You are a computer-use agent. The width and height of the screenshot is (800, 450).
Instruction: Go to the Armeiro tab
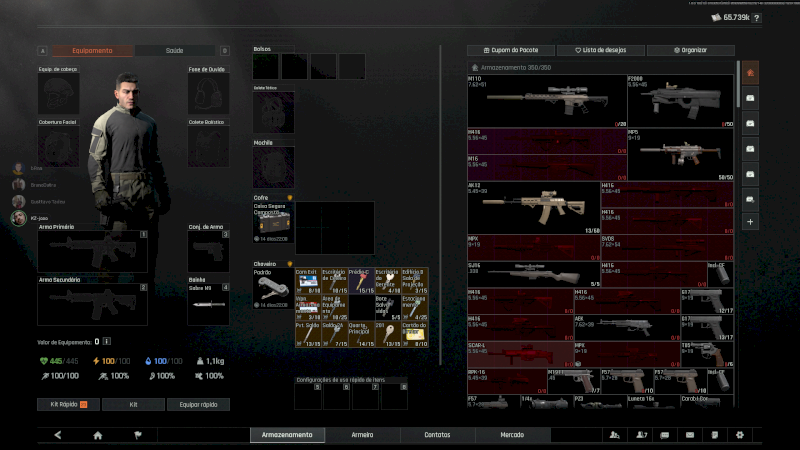(x=362, y=435)
